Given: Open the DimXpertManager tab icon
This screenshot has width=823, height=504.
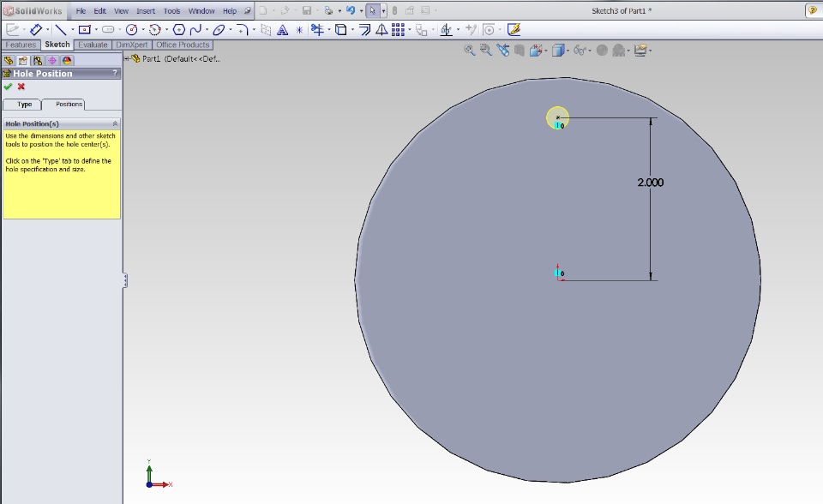Looking at the screenshot, I should pos(52,60).
